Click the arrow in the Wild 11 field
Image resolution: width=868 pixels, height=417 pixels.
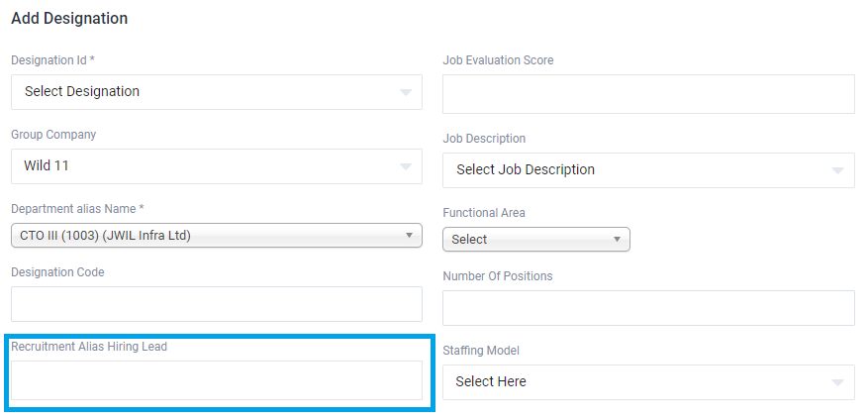[x=405, y=166]
